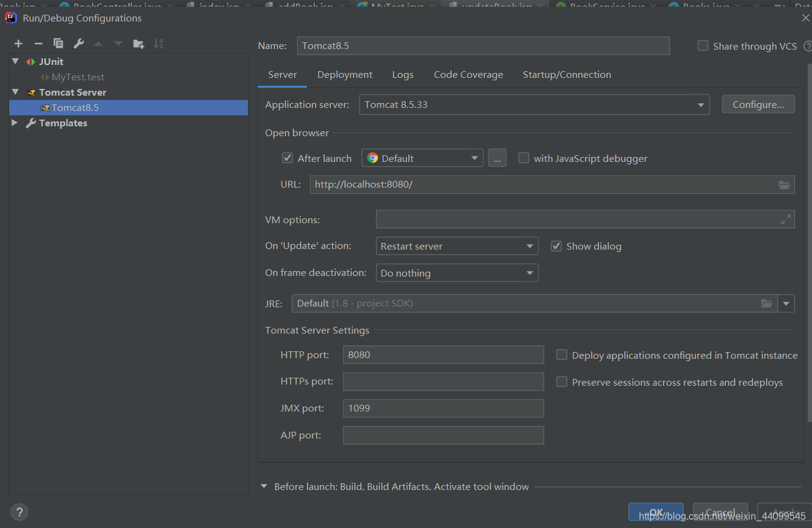Sort configurations alphabetically
This screenshot has height=528, width=812.
click(x=158, y=44)
